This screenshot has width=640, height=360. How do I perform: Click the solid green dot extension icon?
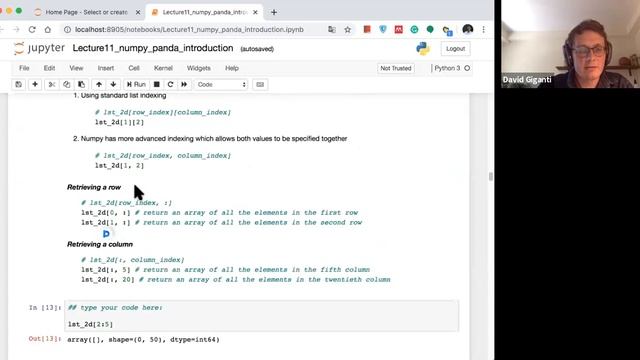[430, 29]
